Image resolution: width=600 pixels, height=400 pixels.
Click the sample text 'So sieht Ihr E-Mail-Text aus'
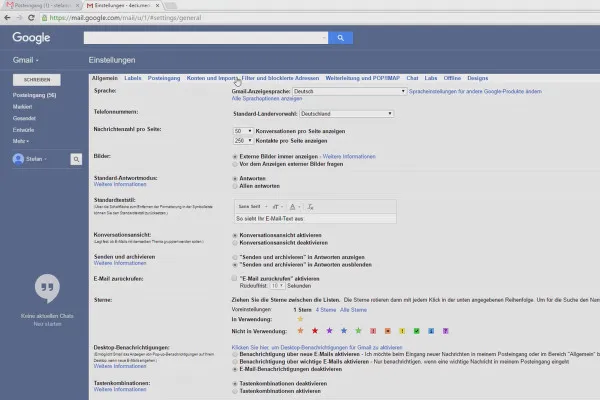click(x=270, y=219)
